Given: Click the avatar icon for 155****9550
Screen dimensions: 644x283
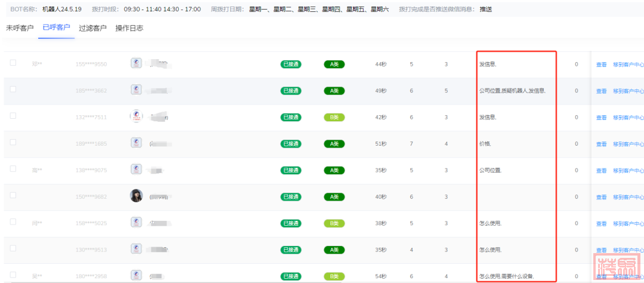Looking at the screenshot, I should click(x=136, y=63).
